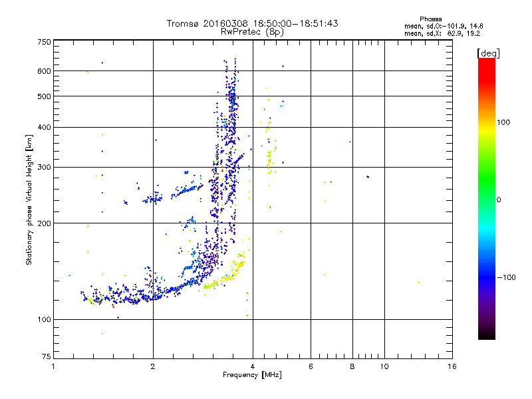Click the 'mean, sd,X: 82.9, 19.2' statistics line
This screenshot has height=399, width=532.
click(442, 34)
